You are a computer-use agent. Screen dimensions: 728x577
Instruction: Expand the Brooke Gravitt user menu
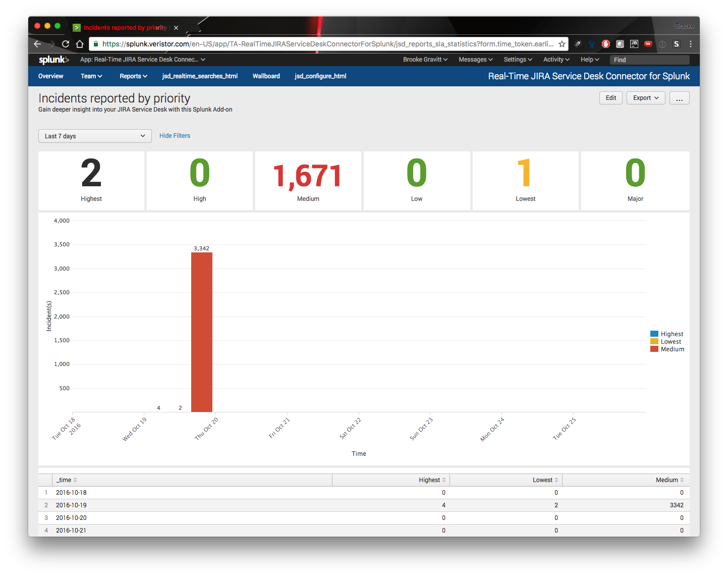[x=425, y=60]
